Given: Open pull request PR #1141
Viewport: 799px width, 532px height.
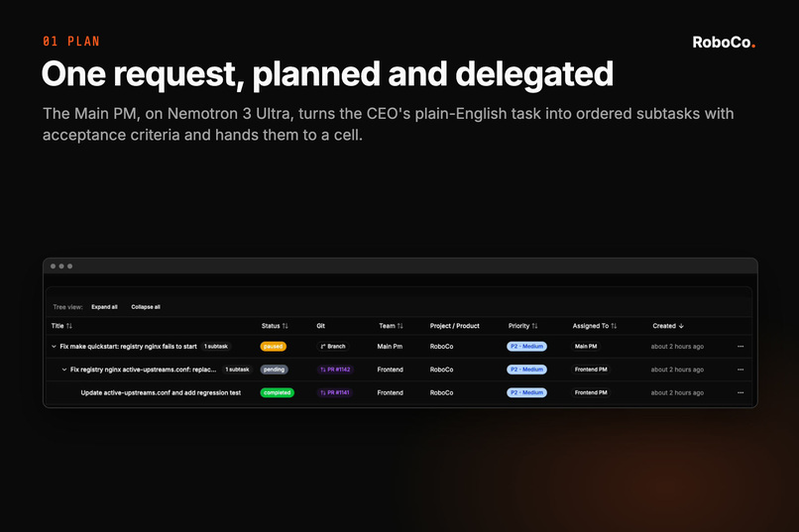Looking at the screenshot, I should coord(335,392).
